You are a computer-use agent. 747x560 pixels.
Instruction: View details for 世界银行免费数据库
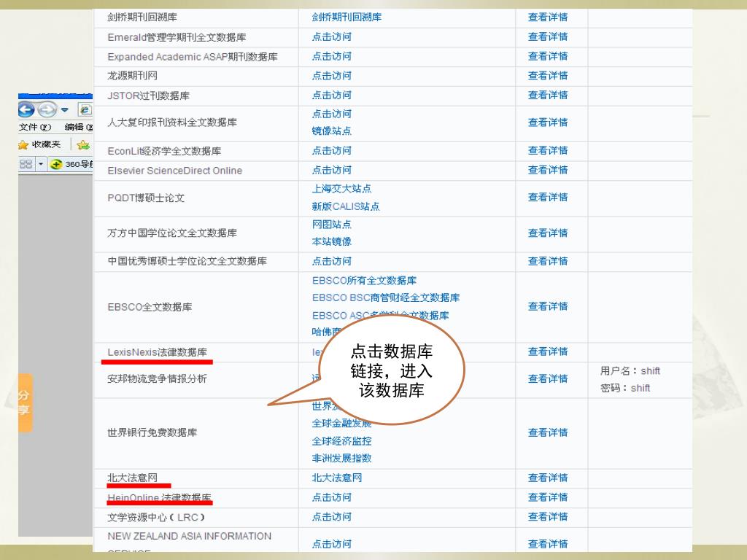[x=548, y=432]
